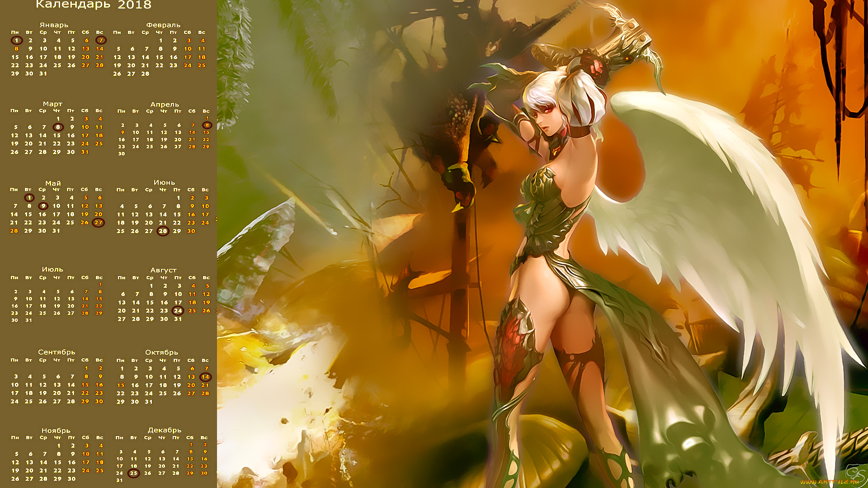This screenshot has height=488, width=868.
Task: Click circled date 7 in Январь
Action: click(101, 40)
